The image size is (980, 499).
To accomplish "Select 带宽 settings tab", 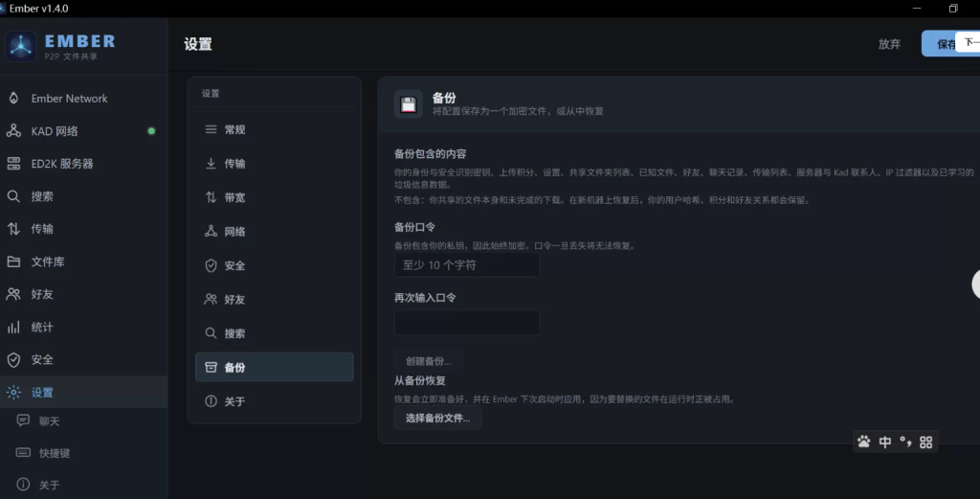I will pos(275,197).
